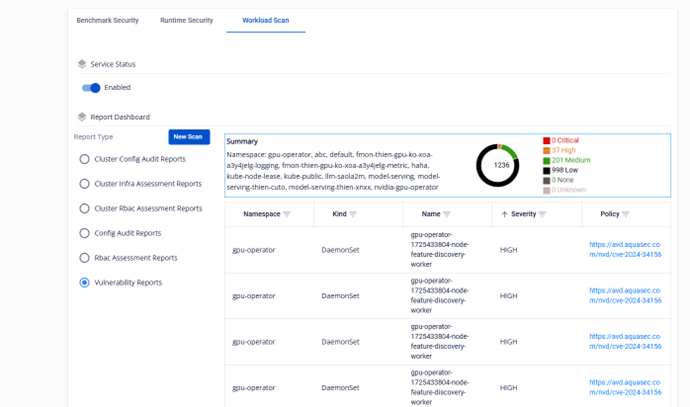Click the New Scan button
690x407 pixels.
[x=188, y=137]
